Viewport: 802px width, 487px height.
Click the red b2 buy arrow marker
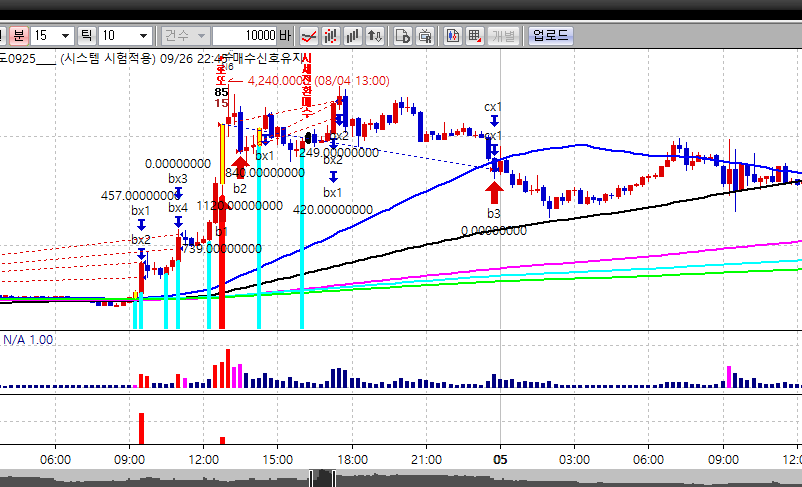coord(240,165)
